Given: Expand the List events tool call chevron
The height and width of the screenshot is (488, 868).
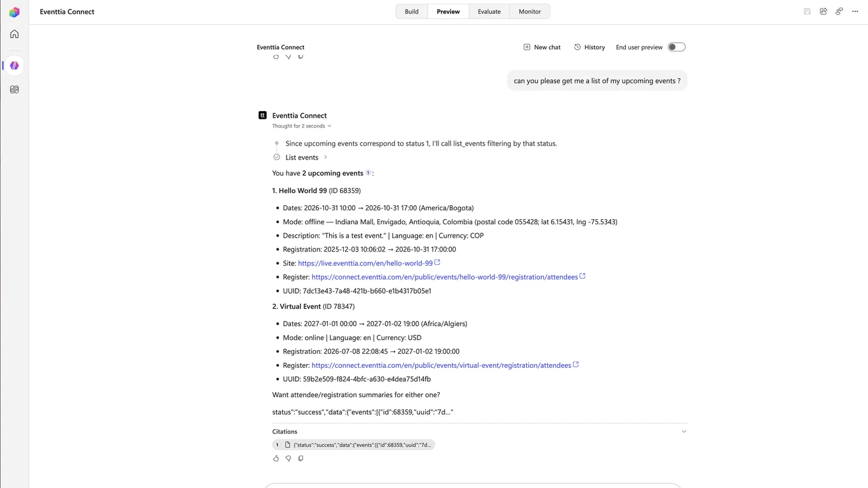Looking at the screenshot, I should (x=325, y=157).
